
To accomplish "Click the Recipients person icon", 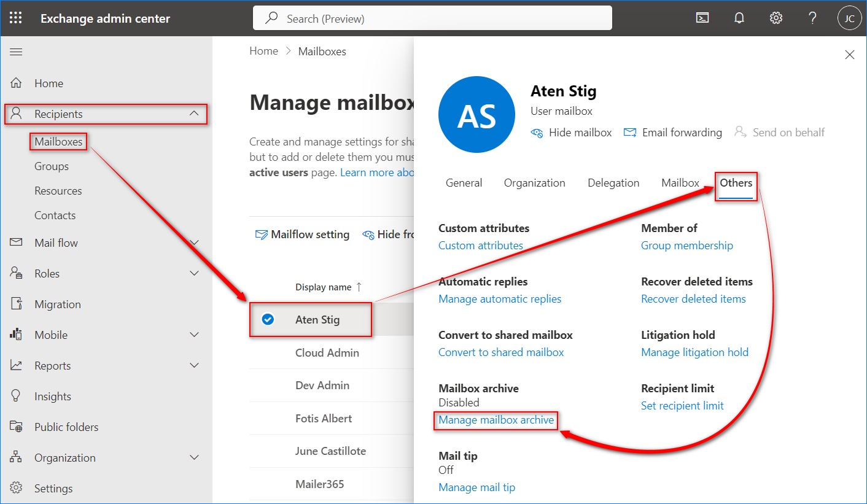I will click(17, 114).
